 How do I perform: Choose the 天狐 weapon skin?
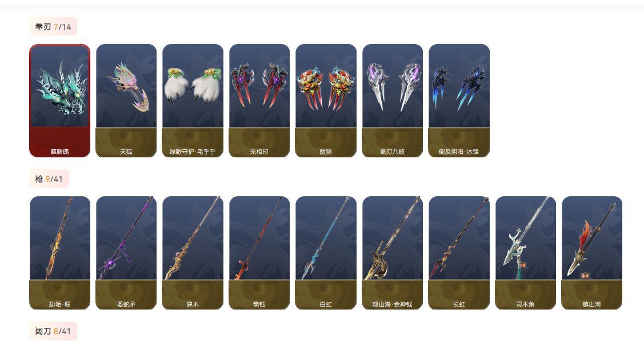[x=126, y=101]
